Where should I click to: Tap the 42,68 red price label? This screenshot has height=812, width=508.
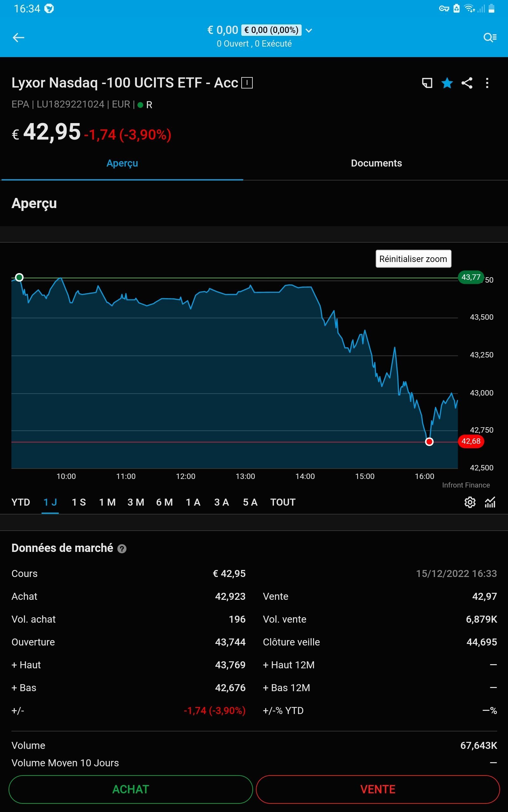pyautogui.click(x=471, y=441)
